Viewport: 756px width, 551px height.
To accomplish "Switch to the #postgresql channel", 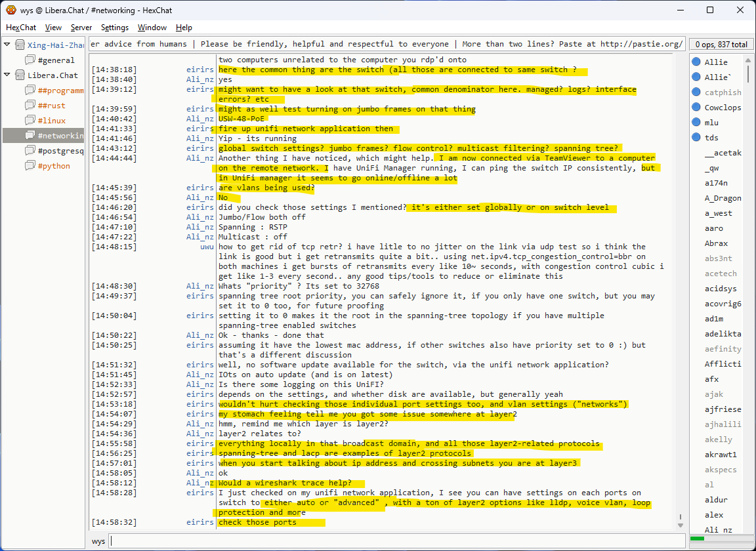I will (60, 151).
